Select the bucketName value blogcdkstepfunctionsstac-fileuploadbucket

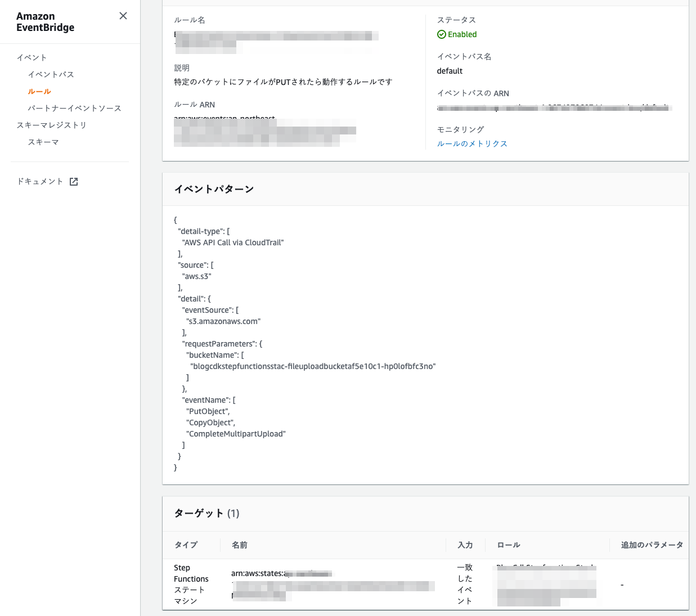coord(313,366)
